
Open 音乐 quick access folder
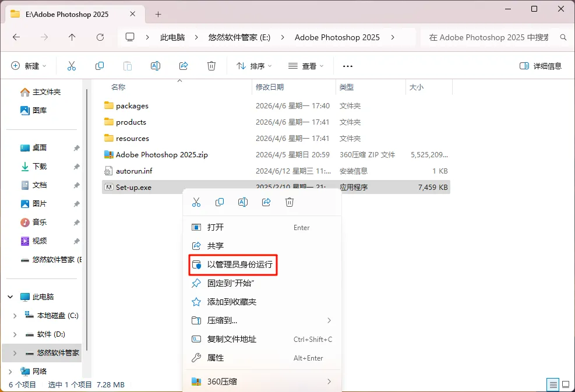pos(34,223)
